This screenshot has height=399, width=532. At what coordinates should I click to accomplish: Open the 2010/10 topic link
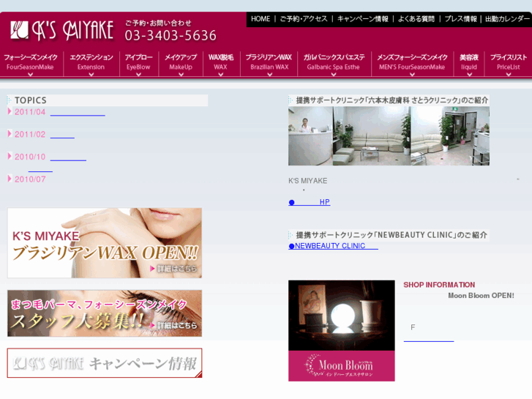pyautogui.click(x=68, y=158)
